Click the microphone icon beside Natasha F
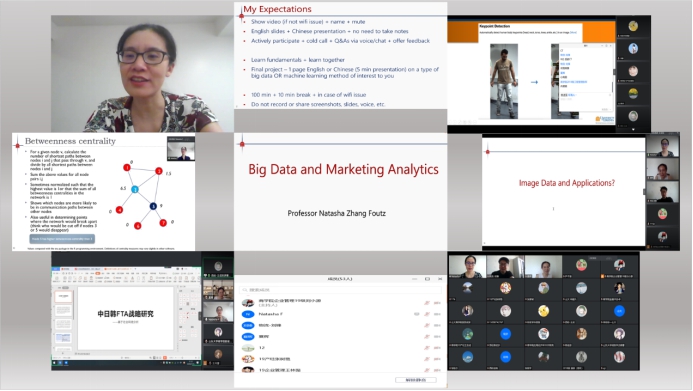Screen dimensions: 693x391 (427, 314)
